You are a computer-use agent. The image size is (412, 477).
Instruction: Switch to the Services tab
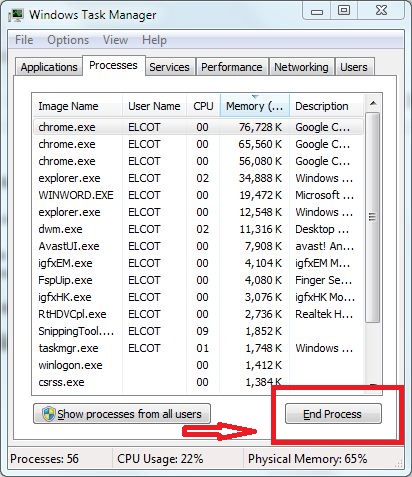tap(169, 67)
